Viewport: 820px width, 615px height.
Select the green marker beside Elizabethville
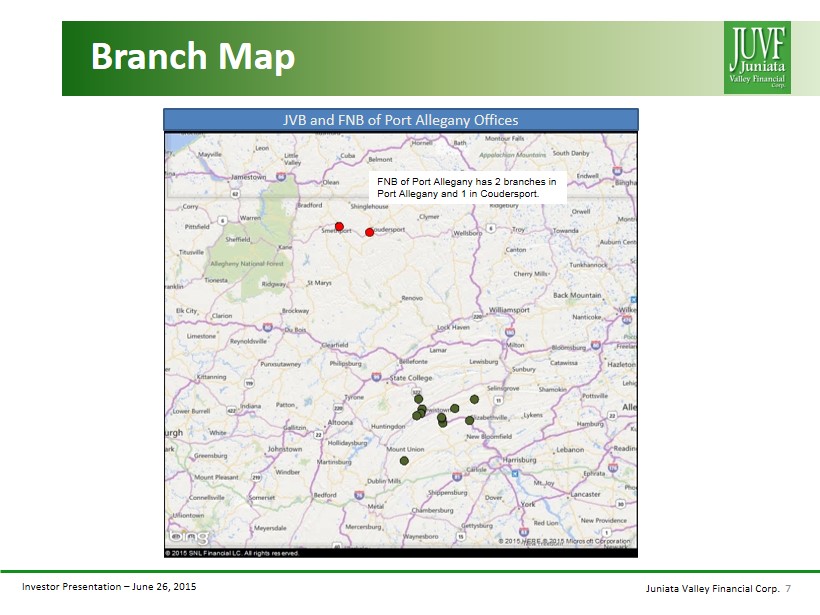(x=469, y=420)
